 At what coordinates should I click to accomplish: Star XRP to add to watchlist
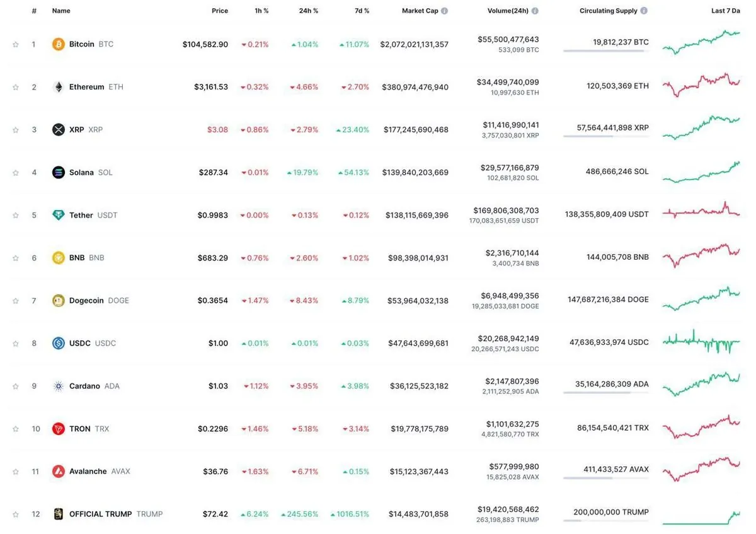[x=16, y=130]
